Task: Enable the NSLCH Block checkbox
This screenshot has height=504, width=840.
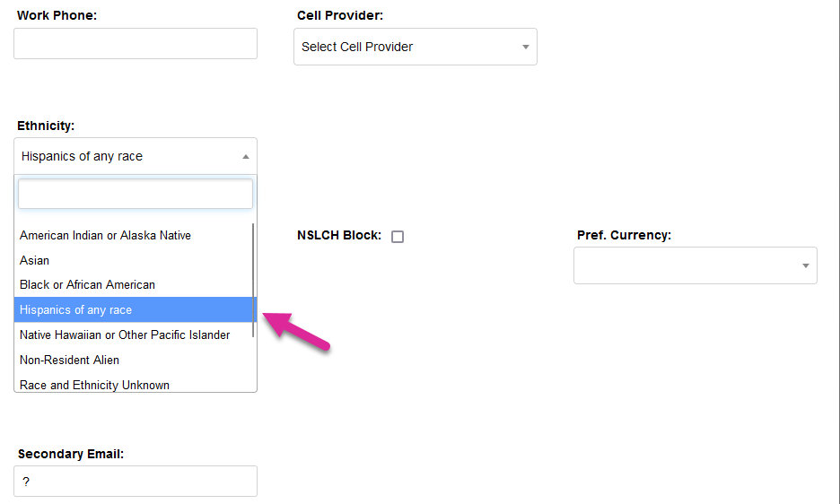Action: tap(398, 237)
